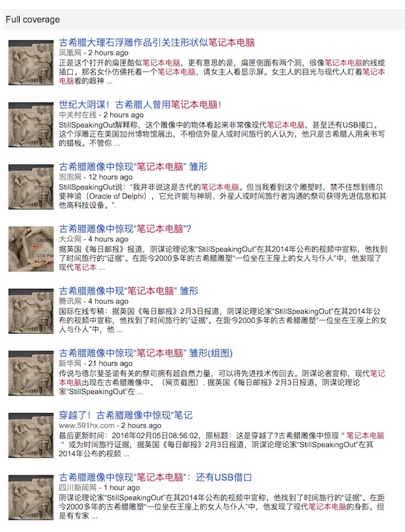Open headline mentioning 还有USB借口
Image resolution: width=405 pixels, height=532 pixels.
tap(155, 477)
